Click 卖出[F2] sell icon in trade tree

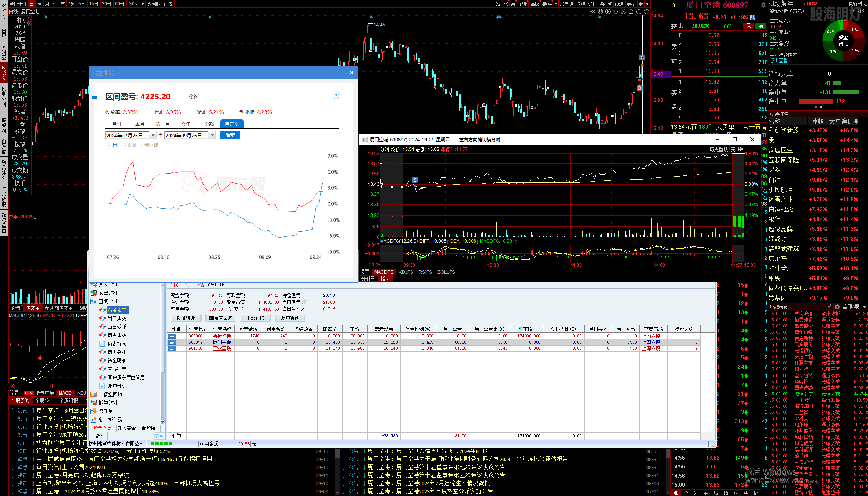(94, 293)
